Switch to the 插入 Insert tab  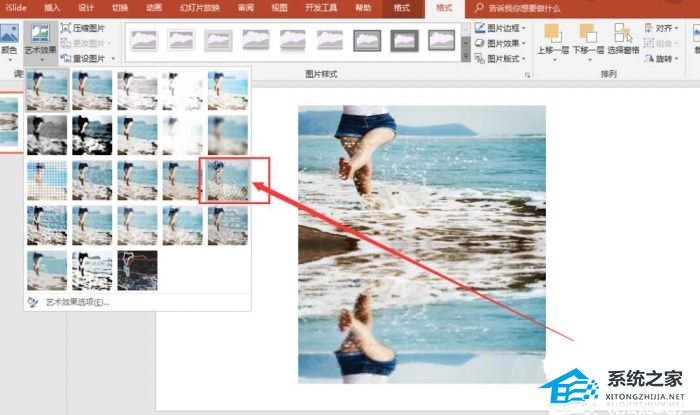point(52,8)
